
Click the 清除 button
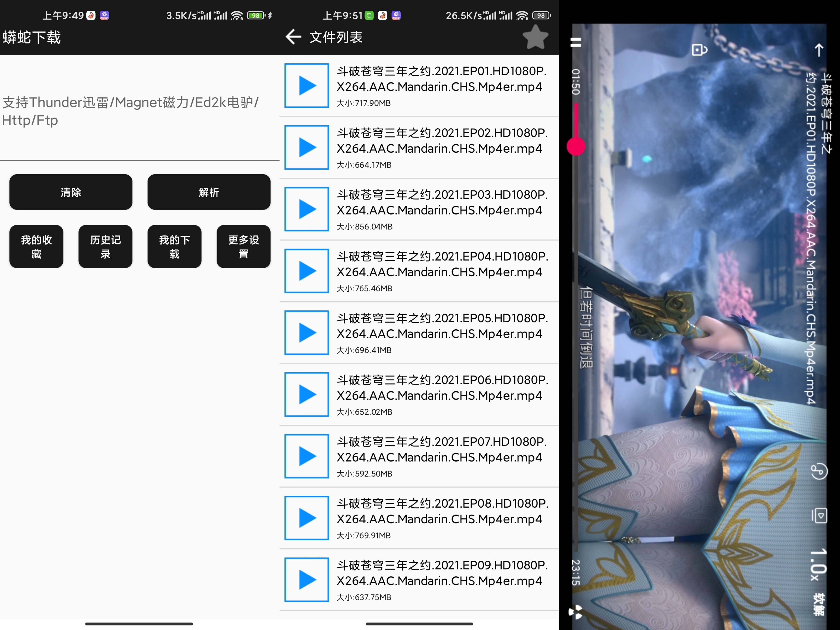[x=71, y=192]
